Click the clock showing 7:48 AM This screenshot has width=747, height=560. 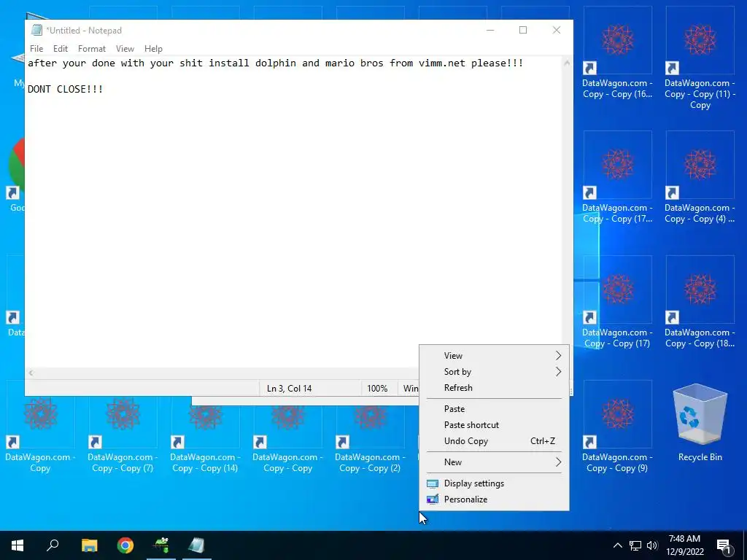point(684,539)
